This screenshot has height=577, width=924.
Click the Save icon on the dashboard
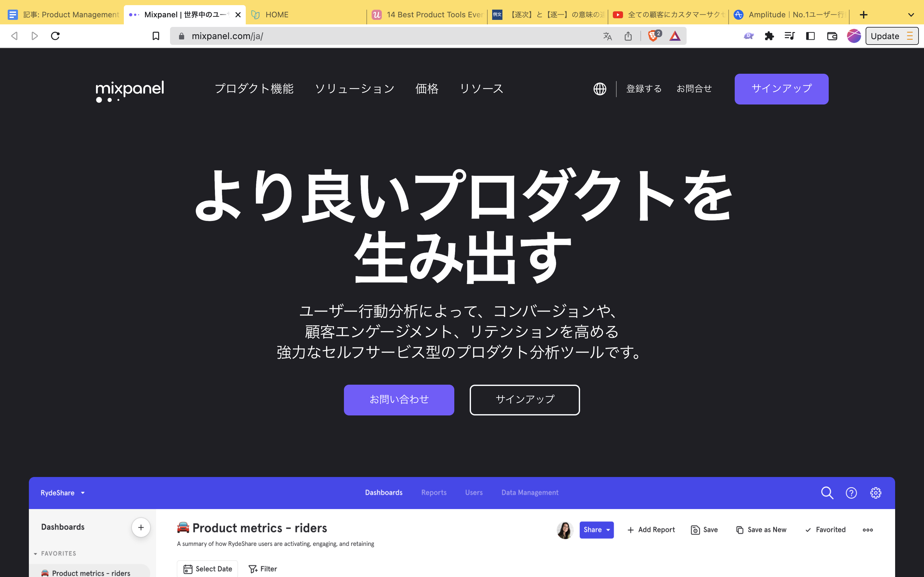705,530
